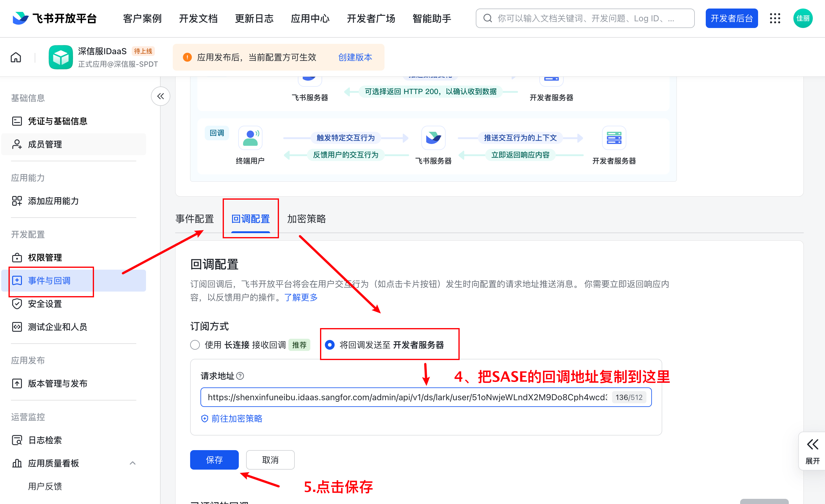The width and height of the screenshot is (825, 504).
Task: Select 将回调发送至开发者服务器 radio option
Action: (x=329, y=345)
